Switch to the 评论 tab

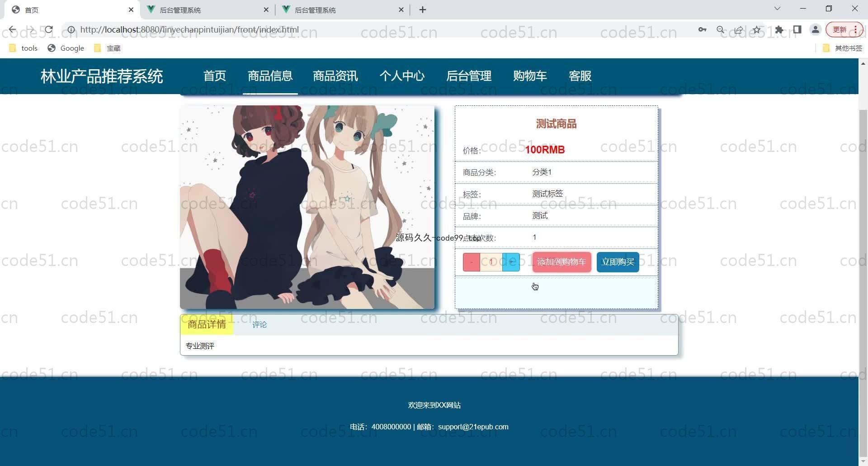coord(259,325)
